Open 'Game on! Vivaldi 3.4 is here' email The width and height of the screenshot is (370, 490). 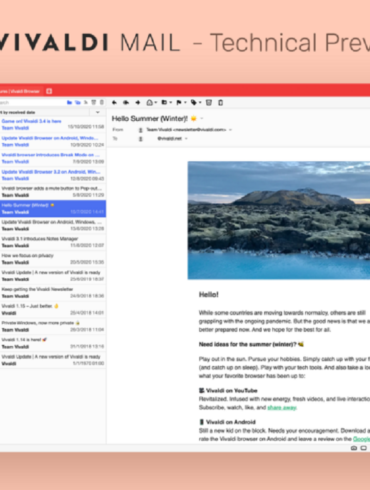click(53, 124)
